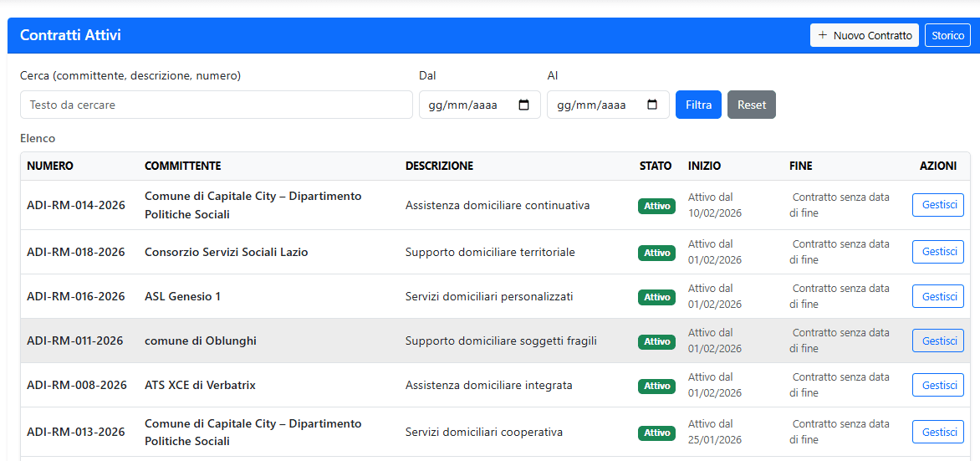The width and height of the screenshot is (980, 461).
Task: Click into the search text field
Action: [x=216, y=105]
